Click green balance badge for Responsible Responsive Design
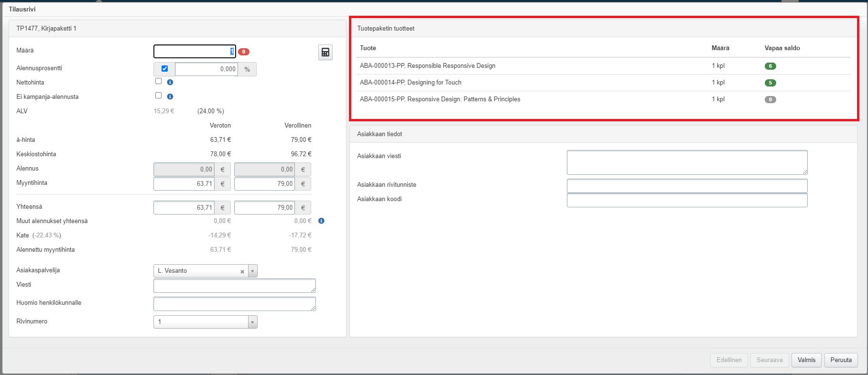 [770, 66]
